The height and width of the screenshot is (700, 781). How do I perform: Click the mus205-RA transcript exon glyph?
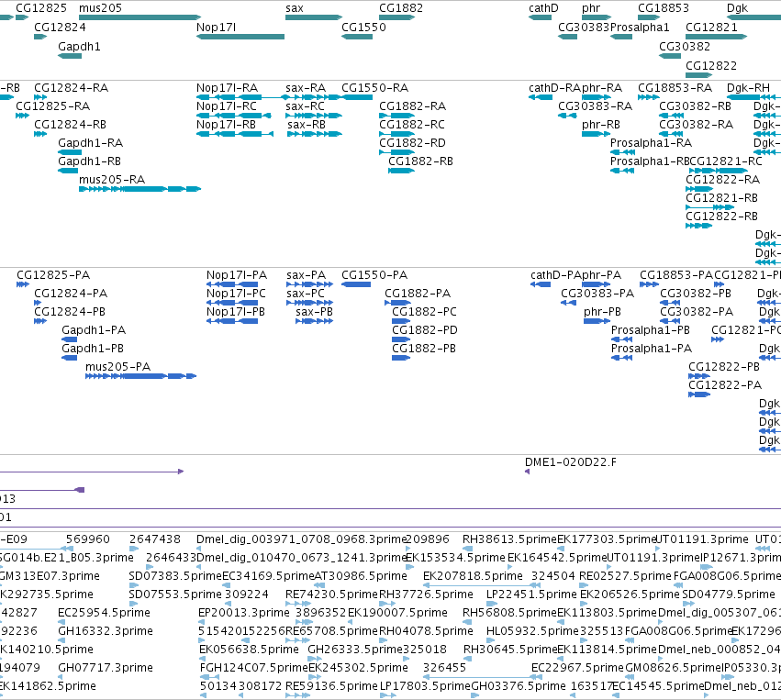(140, 189)
